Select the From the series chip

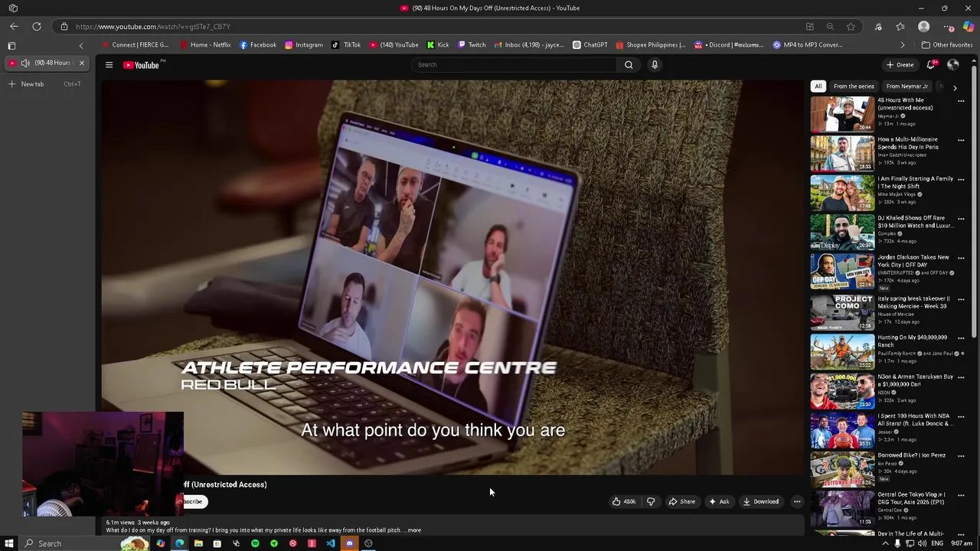point(854,86)
